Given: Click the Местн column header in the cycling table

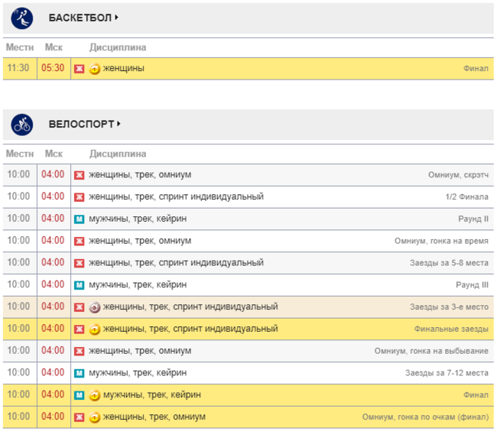Looking at the screenshot, I should tap(20, 154).
